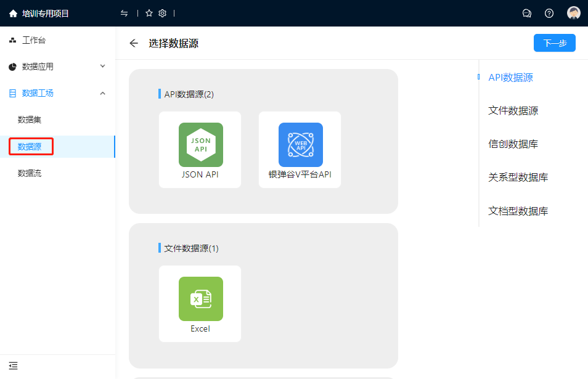Click the back arrow beside 选择数据源
The image size is (588, 379).
pos(134,43)
